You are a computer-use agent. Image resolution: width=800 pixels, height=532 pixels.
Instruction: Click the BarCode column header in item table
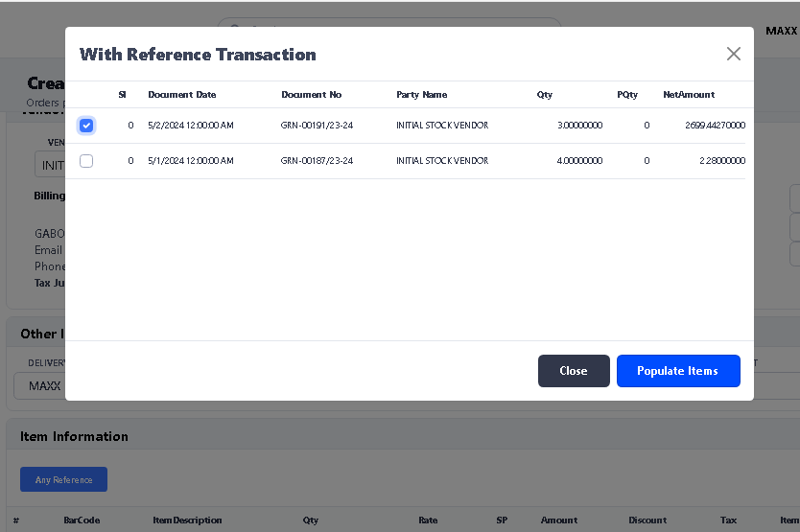[82, 520]
